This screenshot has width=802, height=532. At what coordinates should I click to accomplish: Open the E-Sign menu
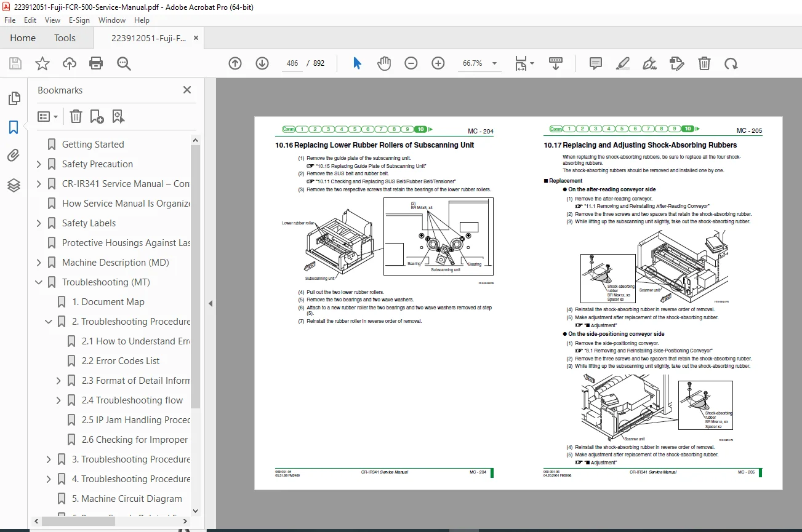pyautogui.click(x=79, y=20)
